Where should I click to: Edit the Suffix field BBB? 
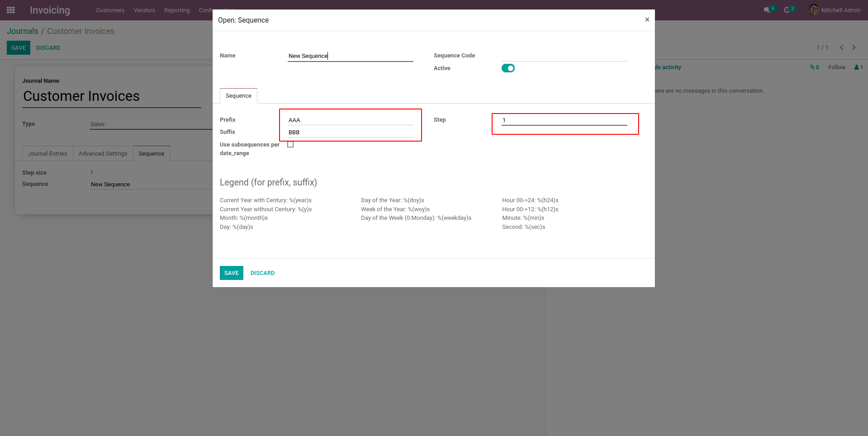(351, 133)
